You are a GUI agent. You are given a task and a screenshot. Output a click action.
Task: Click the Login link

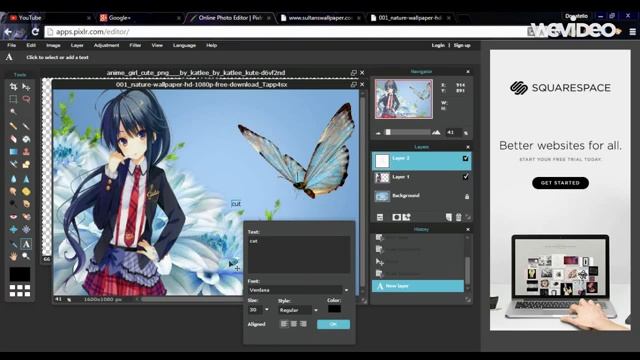438,45
